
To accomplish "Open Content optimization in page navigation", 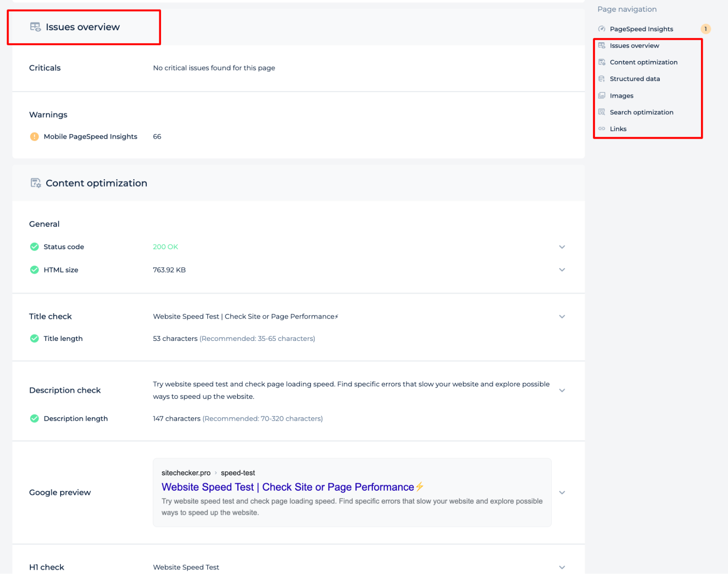I will [x=644, y=62].
